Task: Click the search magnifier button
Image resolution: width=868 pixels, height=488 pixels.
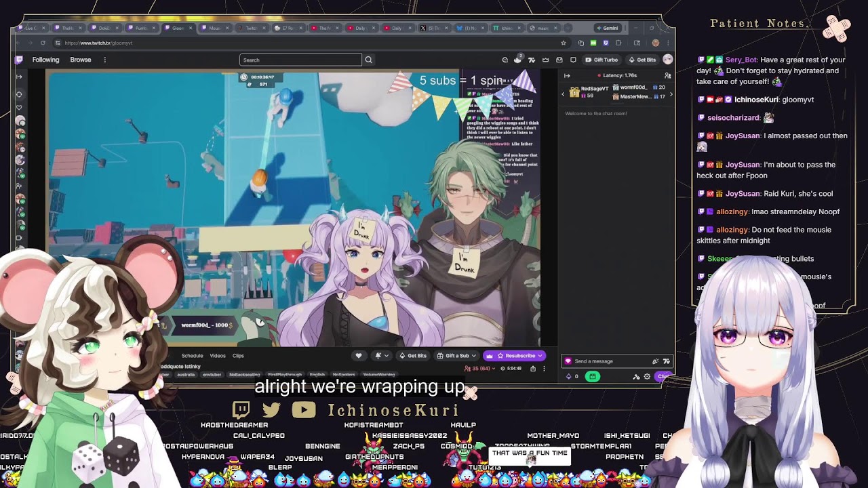Action: (x=369, y=60)
